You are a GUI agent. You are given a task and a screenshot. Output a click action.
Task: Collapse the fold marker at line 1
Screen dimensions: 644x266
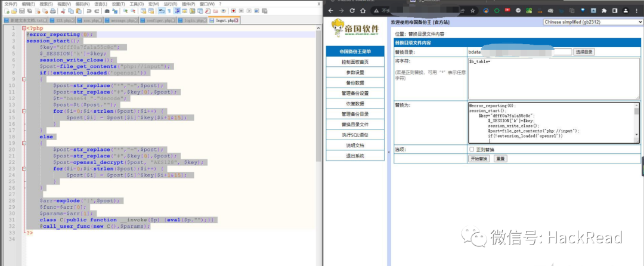tap(24, 28)
